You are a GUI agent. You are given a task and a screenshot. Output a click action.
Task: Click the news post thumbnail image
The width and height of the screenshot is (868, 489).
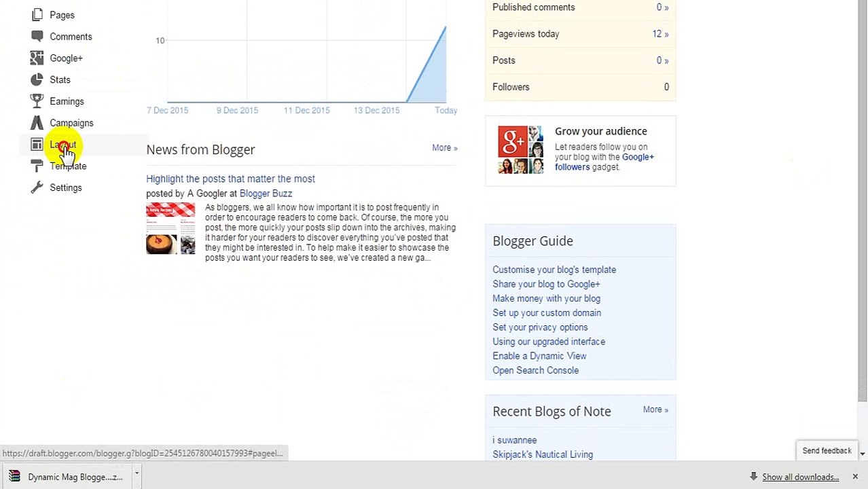[170, 228]
